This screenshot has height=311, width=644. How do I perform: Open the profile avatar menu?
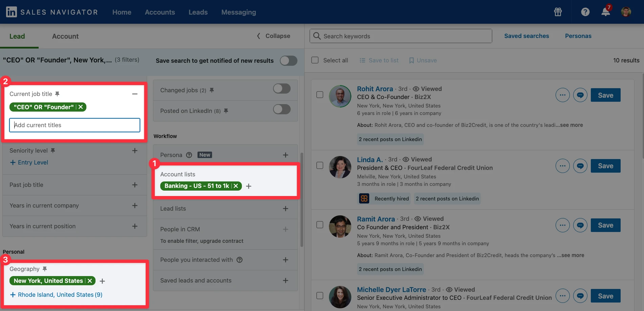(x=626, y=12)
